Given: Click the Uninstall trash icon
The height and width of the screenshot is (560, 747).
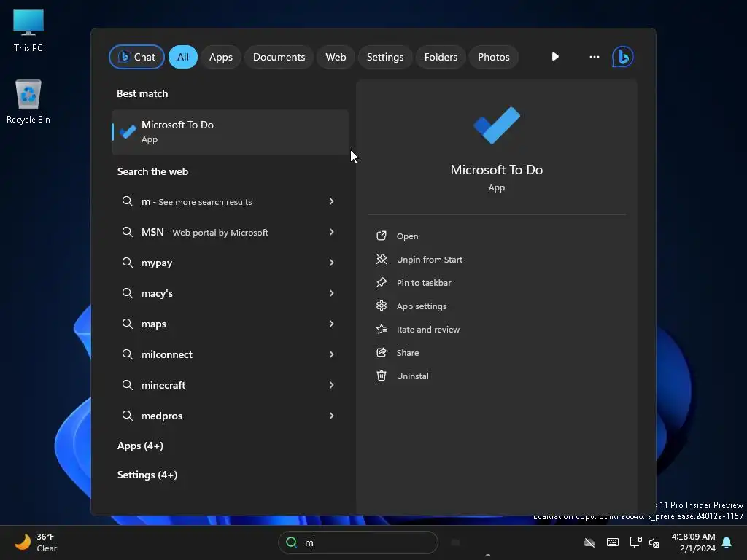Looking at the screenshot, I should point(381,376).
